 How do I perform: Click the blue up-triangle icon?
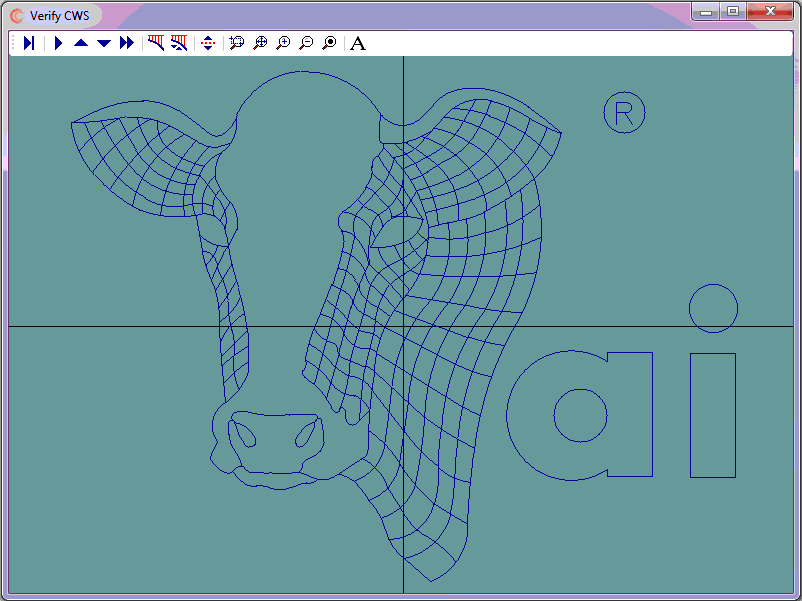coord(81,43)
